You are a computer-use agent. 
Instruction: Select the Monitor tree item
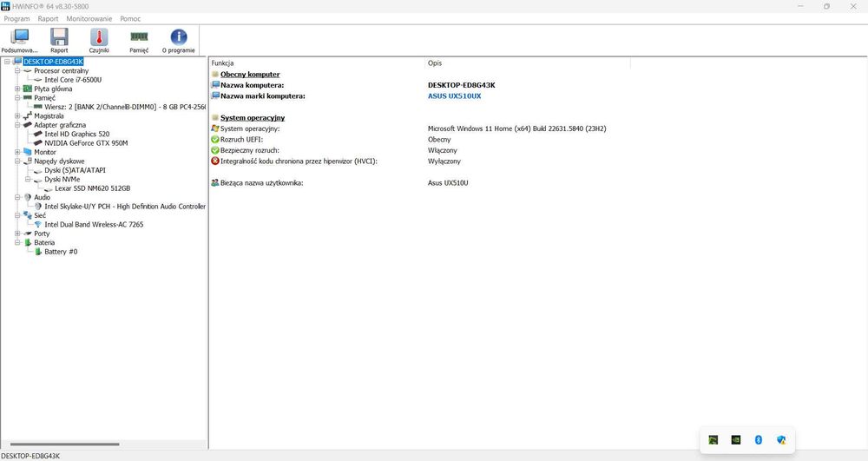tap(45, 152)
